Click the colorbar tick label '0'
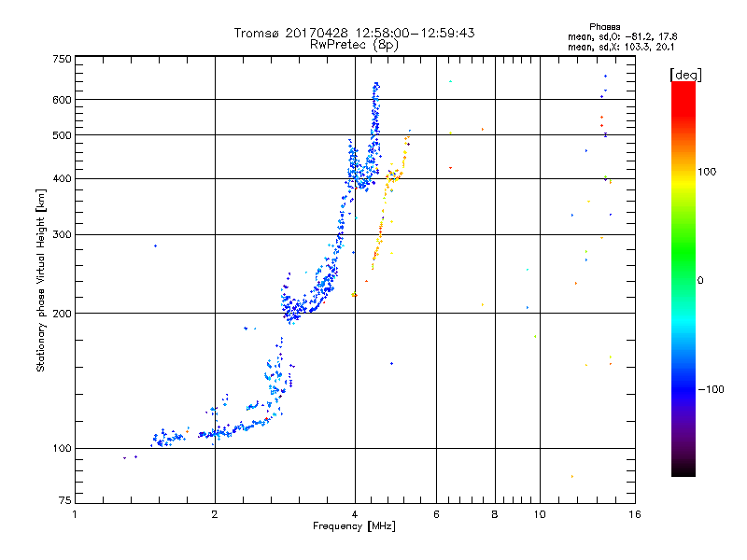747x560 pixels. click(x=700, y=281)
